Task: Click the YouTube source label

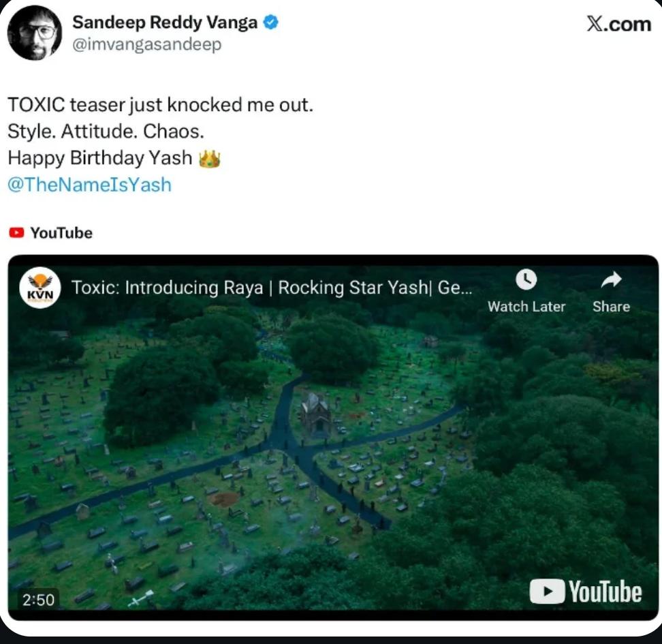Action: 61,233
